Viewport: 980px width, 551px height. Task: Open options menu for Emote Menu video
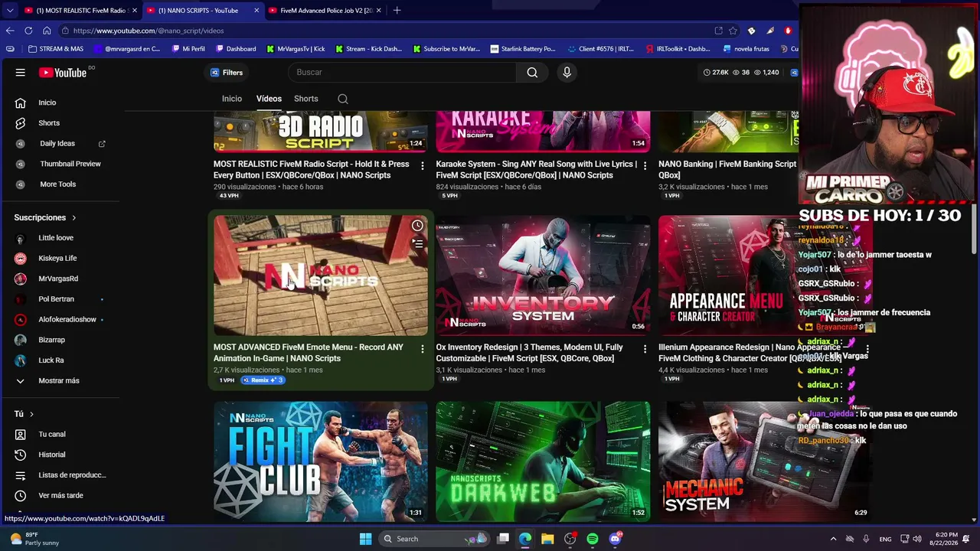click(422, 349)
